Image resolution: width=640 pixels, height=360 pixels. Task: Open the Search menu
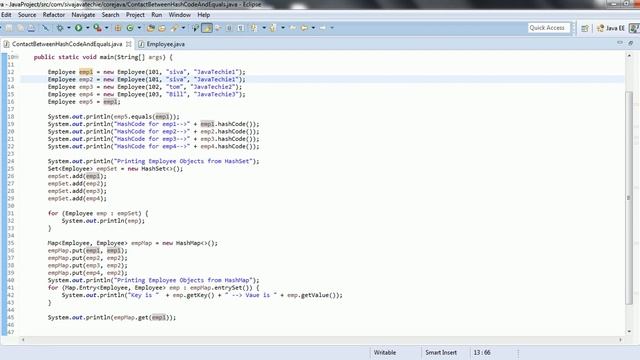click(110, 15)
